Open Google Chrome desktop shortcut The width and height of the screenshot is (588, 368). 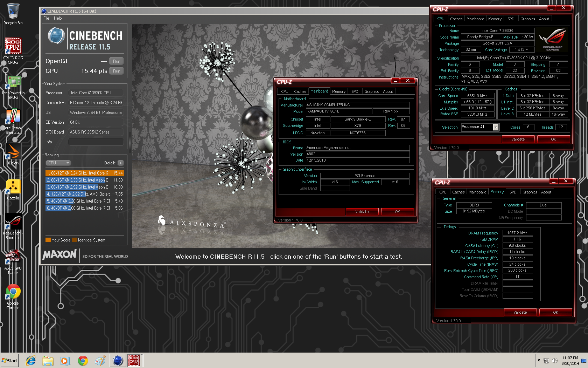click(13, 297)
